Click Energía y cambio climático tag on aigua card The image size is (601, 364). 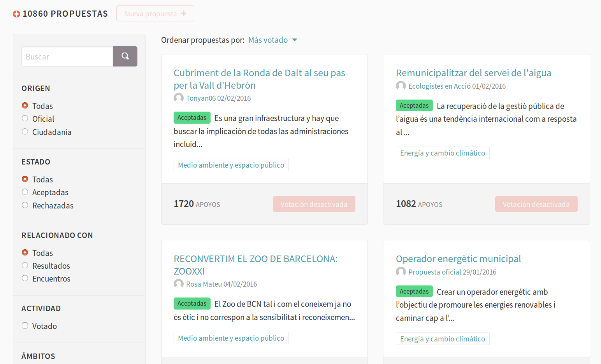tap(443, 153)
